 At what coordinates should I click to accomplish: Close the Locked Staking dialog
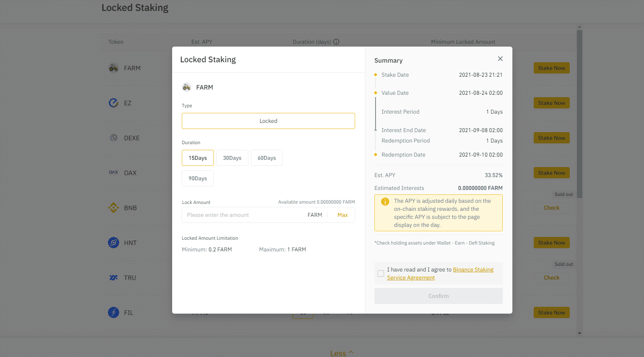[500, 59]
